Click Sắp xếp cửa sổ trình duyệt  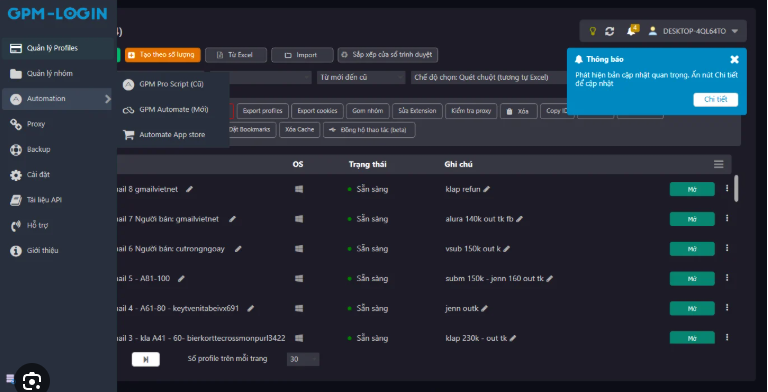pyautogui.click(x=387, y=55)
